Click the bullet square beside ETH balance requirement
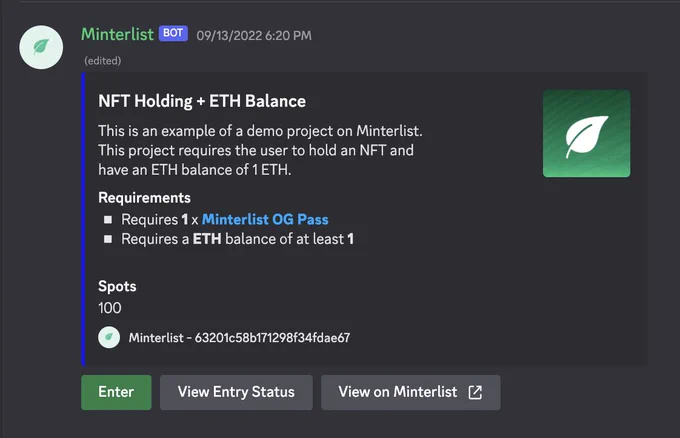Image resolution: width=680 pixels, height=438 pixels. pyautogui.click(x=108, y=239)
